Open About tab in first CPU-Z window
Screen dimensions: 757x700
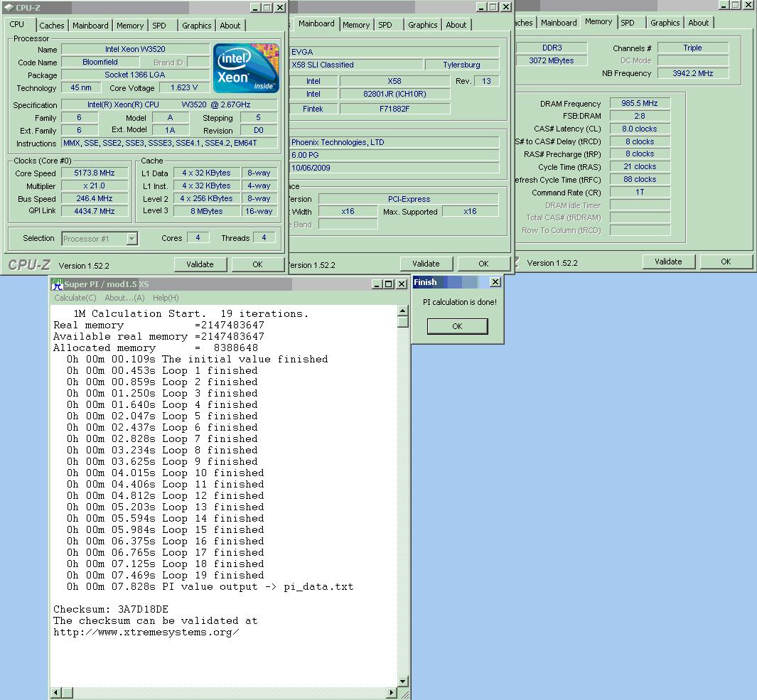(x=230, y=26)
